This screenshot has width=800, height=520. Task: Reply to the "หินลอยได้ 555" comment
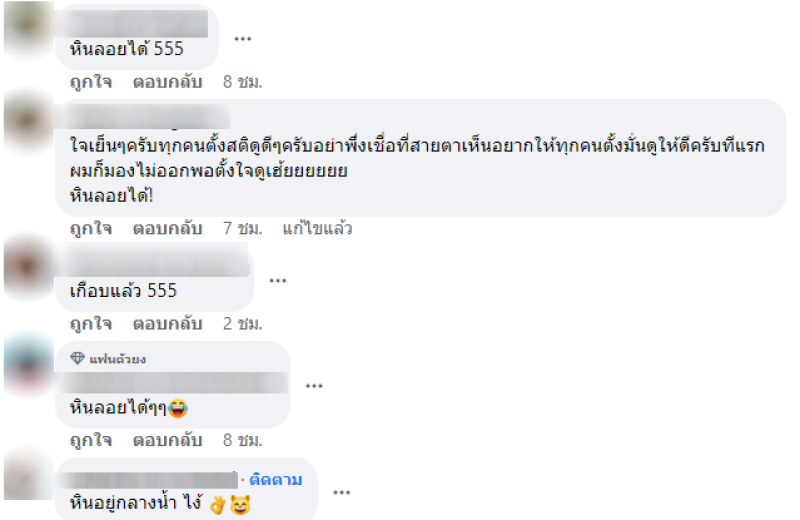(x=167, y=82)
